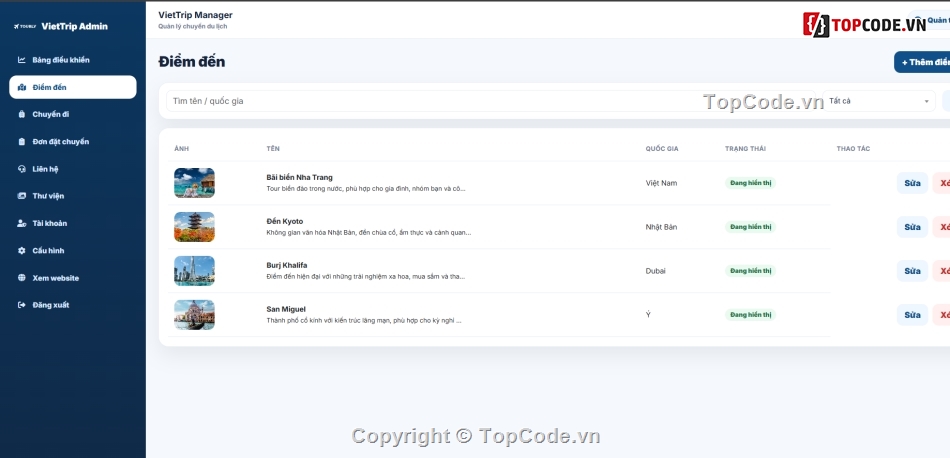Viewport: 950px width, 458px height.
Task: Click the Đang hiển thị badge for San Miguel
Action: point(751,315)
